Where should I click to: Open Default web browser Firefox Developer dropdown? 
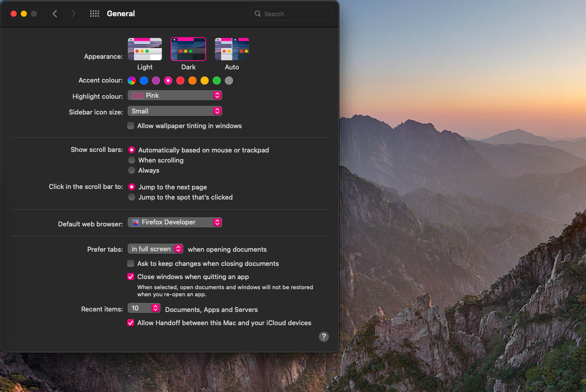175,222
